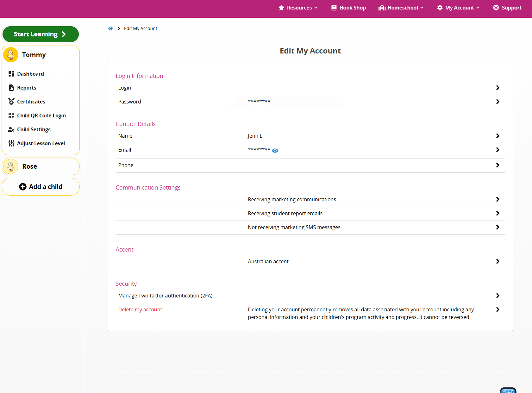
Task: Open the Login row chevron
Action: (498, 88)
